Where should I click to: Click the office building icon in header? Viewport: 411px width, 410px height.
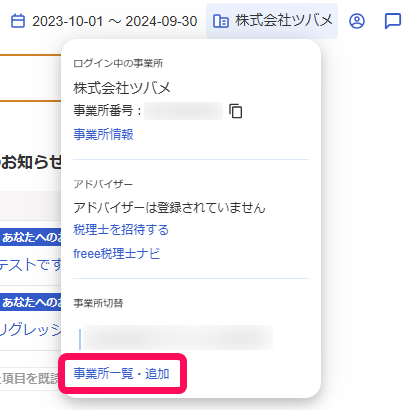[x=221, y=21]
